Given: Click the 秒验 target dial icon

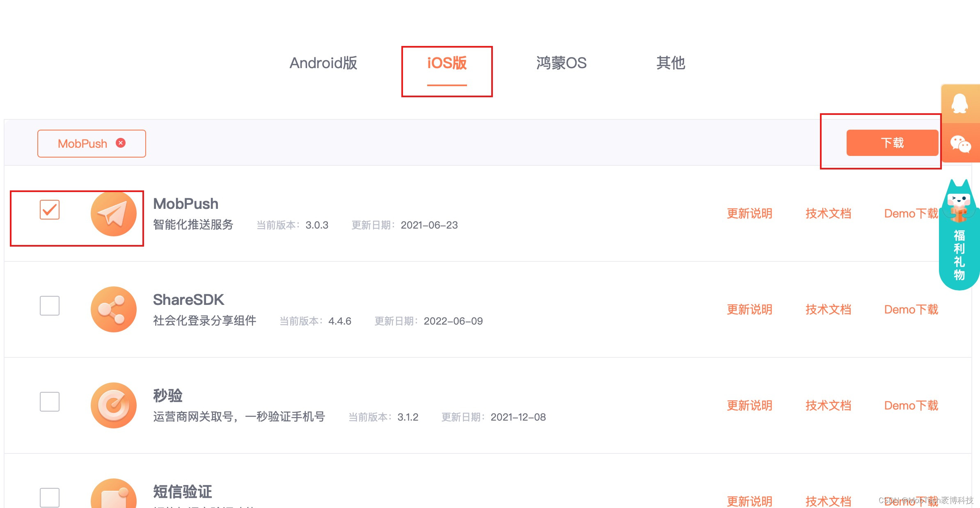Looking at the screenshot, I should pyautogui.click(x=114, y=405).
